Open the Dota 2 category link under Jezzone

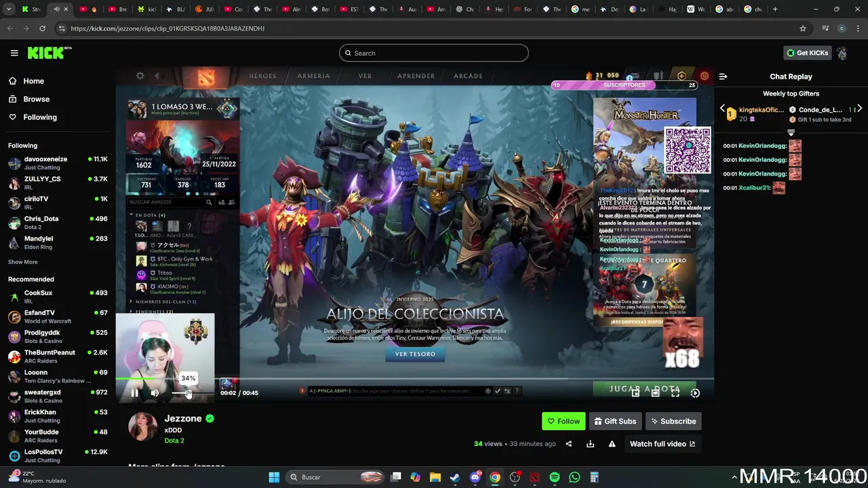tap(174, 441)
